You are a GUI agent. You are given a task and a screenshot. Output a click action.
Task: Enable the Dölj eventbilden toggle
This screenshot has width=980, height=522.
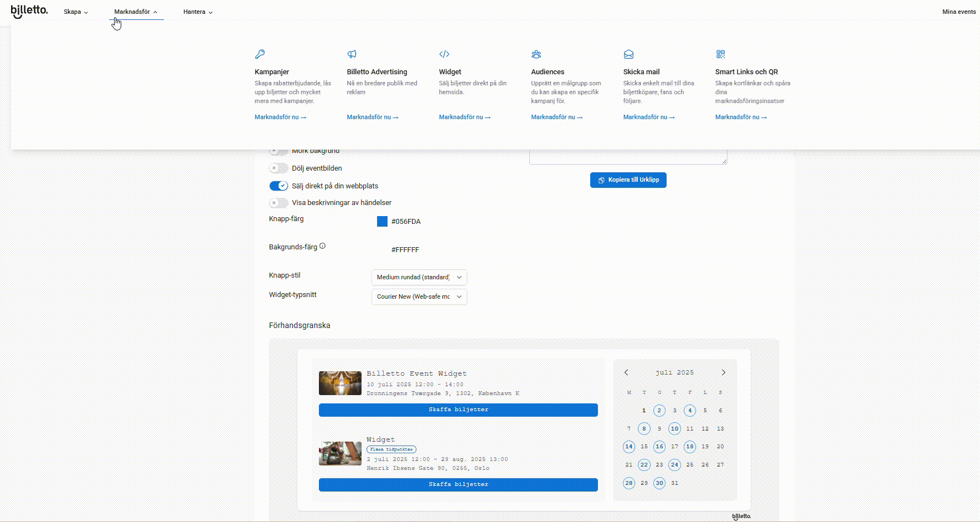(x=278, y=168)
